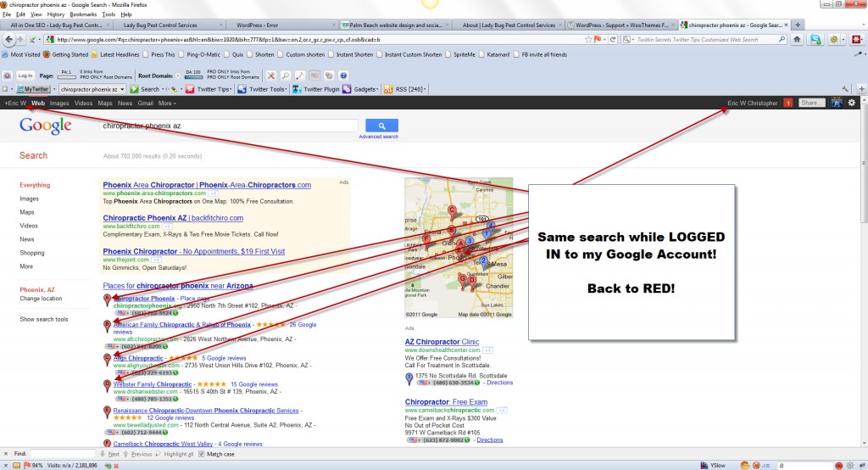Screen dimensions: 868x470
Task: Bookmark this page with the star icon
Action: tap(588, 39)
